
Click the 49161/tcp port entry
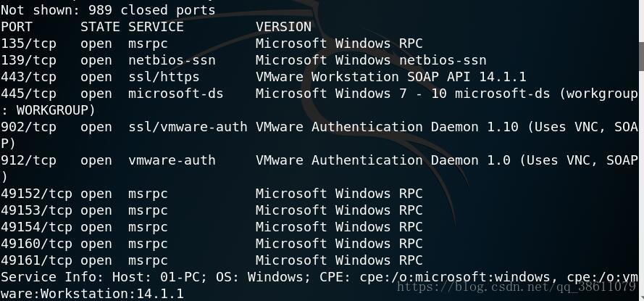tap(36, 260)
